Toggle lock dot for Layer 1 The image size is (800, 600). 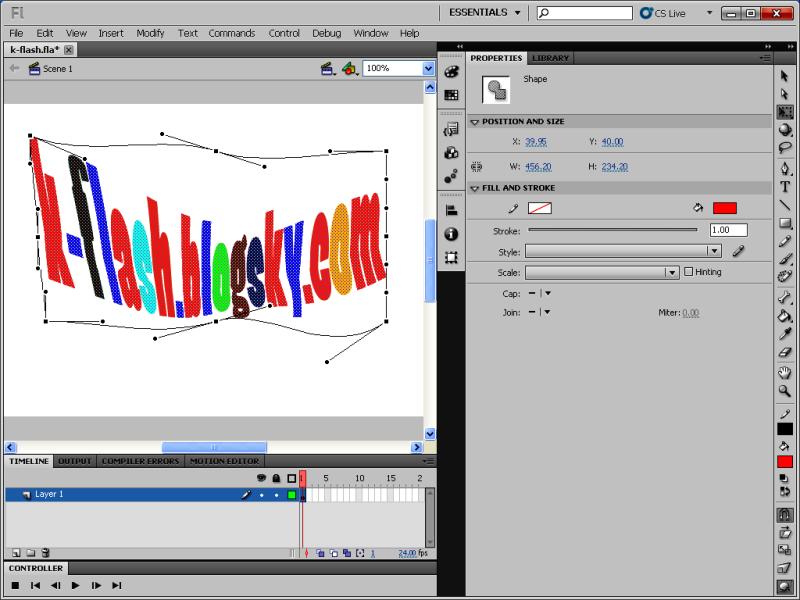[276, 494]
